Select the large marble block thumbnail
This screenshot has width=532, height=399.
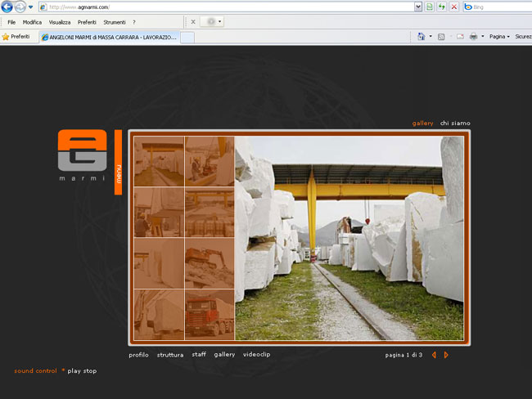click(x=159, y=315)
